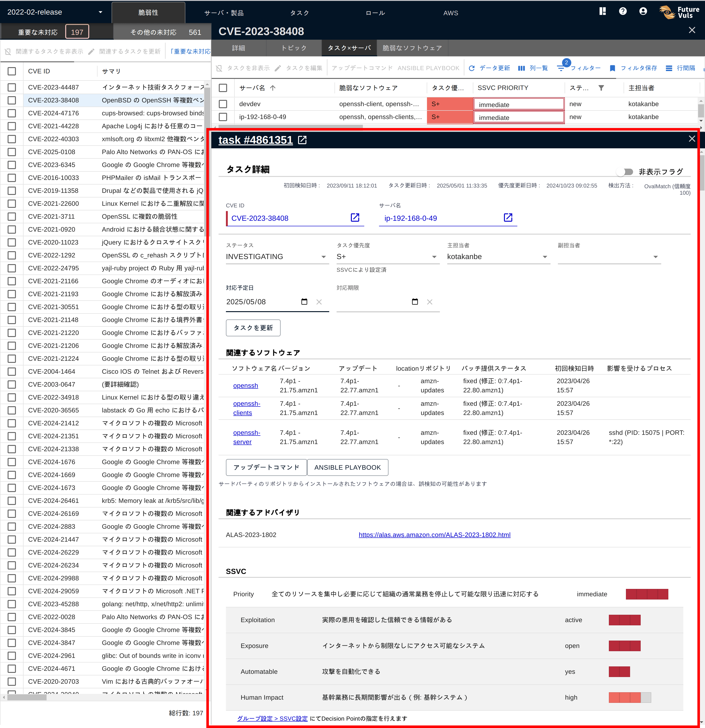Viewport: 705px width, 728px height.
Task: Check the CVE-2021-44228 row checkbox
Action: [12, 126]
